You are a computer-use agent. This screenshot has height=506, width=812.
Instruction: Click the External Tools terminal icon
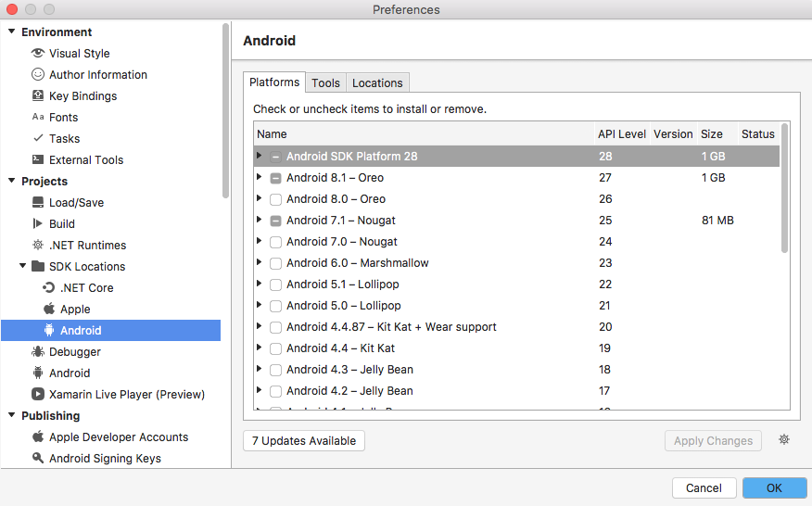click(x=38, y=159)
